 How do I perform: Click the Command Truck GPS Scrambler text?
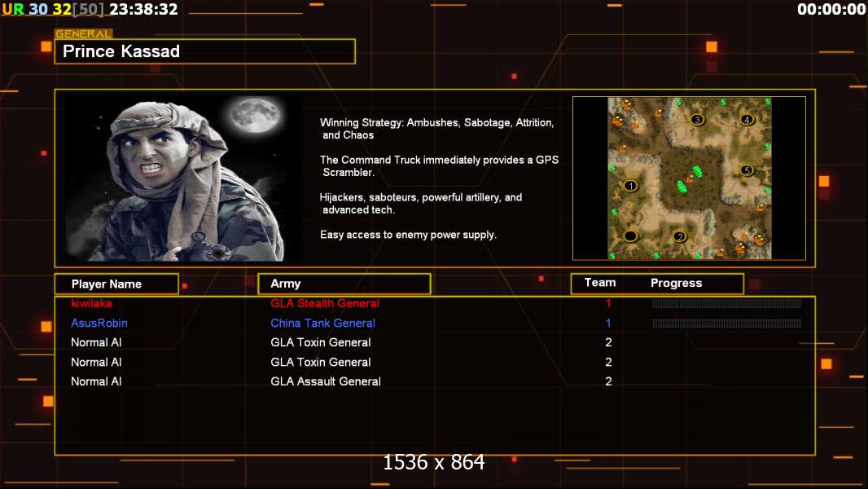(x=439, y=165)
